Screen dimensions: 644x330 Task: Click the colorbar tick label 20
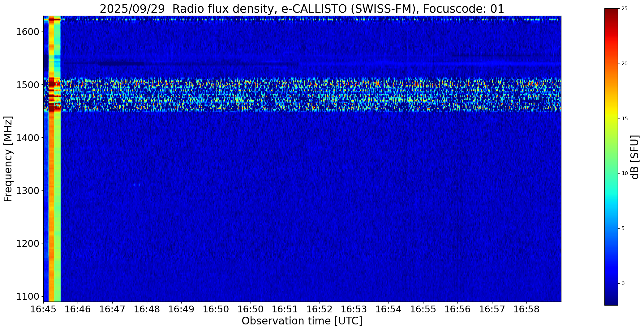click(x=625, y=63)
